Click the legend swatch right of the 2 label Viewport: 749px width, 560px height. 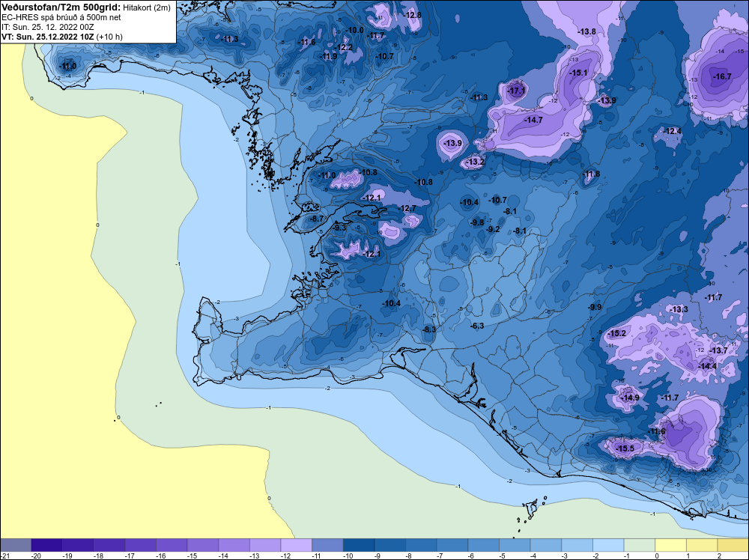point(733,545)
